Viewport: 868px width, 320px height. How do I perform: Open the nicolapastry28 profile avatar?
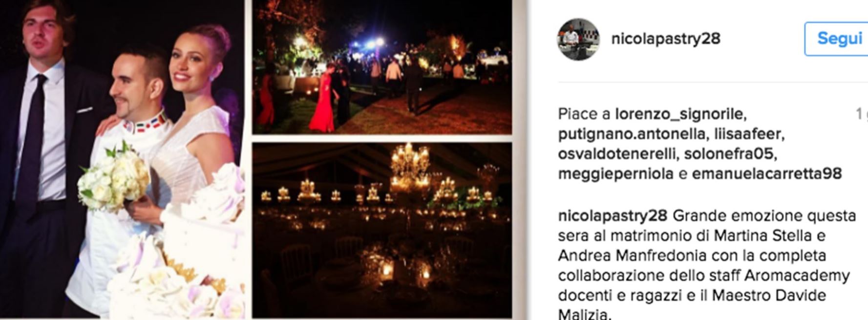[578, 39]
